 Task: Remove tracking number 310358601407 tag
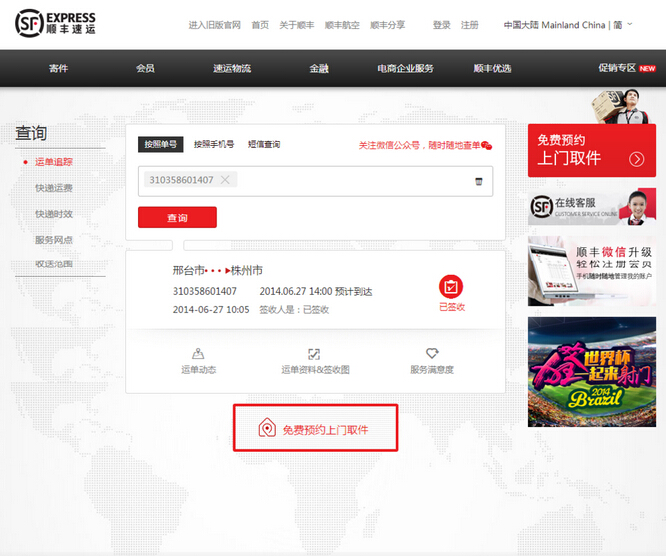(x=225, y=180)
